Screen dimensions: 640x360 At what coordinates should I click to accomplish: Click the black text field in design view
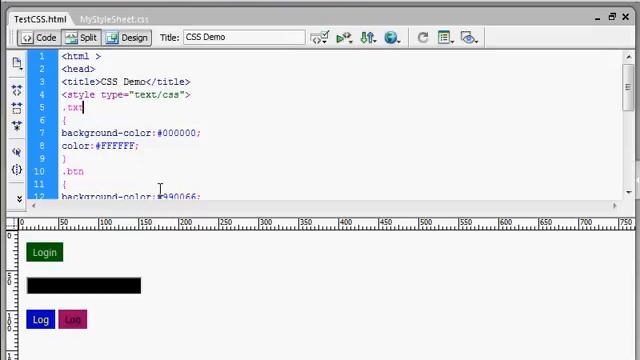coord(84,286)
